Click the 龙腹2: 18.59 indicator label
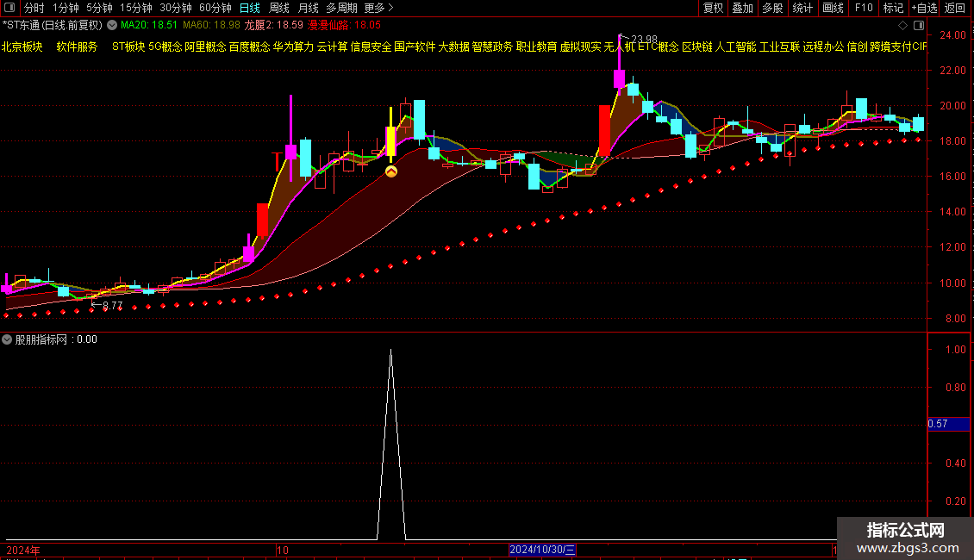Viewport: 974px width, 560px height. (x=274, y=26)
